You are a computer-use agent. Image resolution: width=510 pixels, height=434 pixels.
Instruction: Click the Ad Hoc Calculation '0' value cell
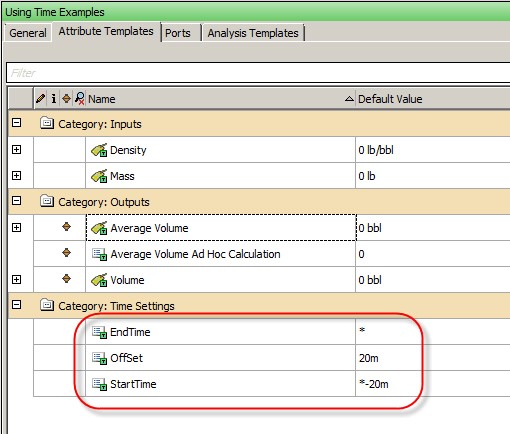click(x=433, y=254)
